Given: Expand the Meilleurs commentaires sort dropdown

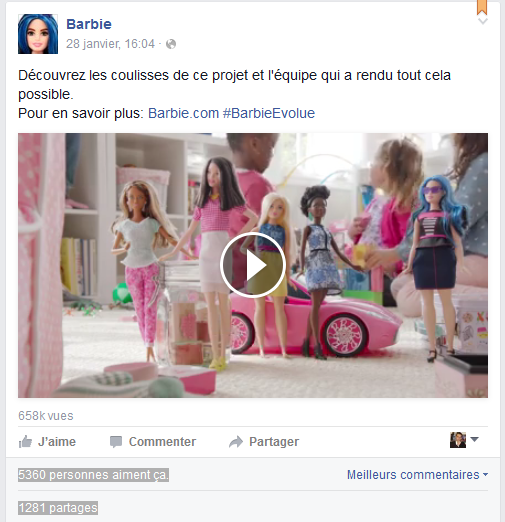Looking at the screenshot, I should click(417, 475).
